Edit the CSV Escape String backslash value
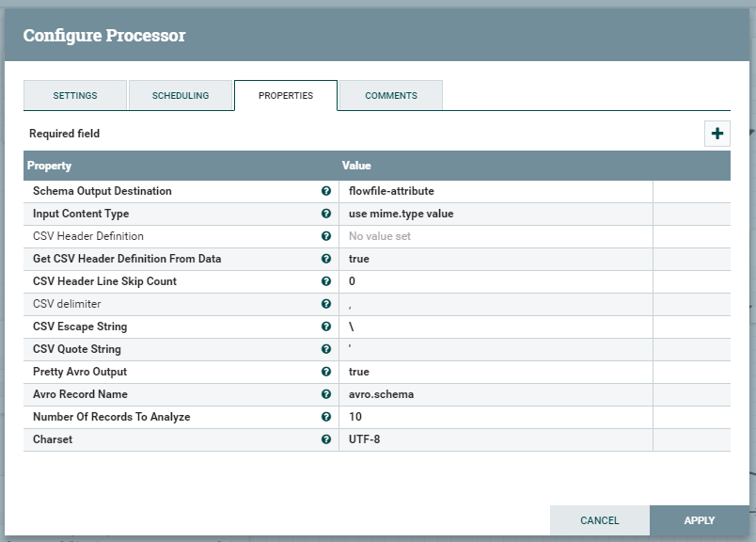The width and height of the screenshot is (756, 542). [496, 327]
